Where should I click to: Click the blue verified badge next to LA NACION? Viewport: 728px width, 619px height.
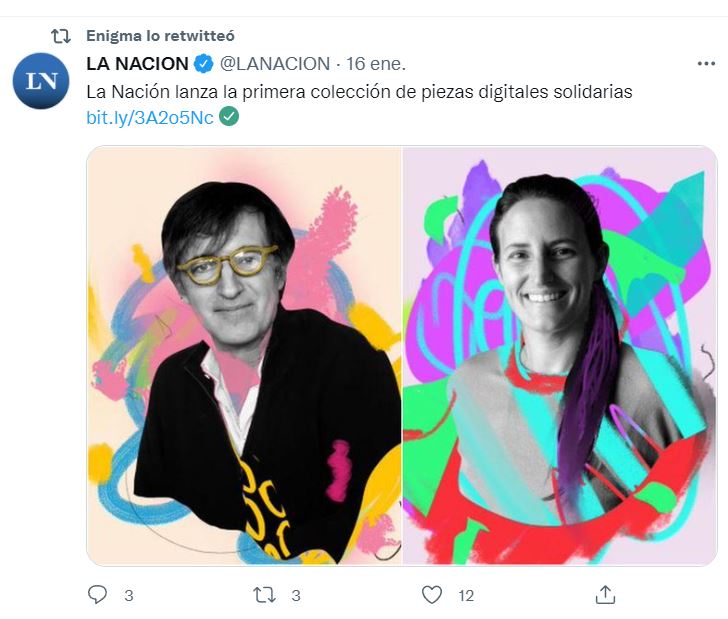203,64
